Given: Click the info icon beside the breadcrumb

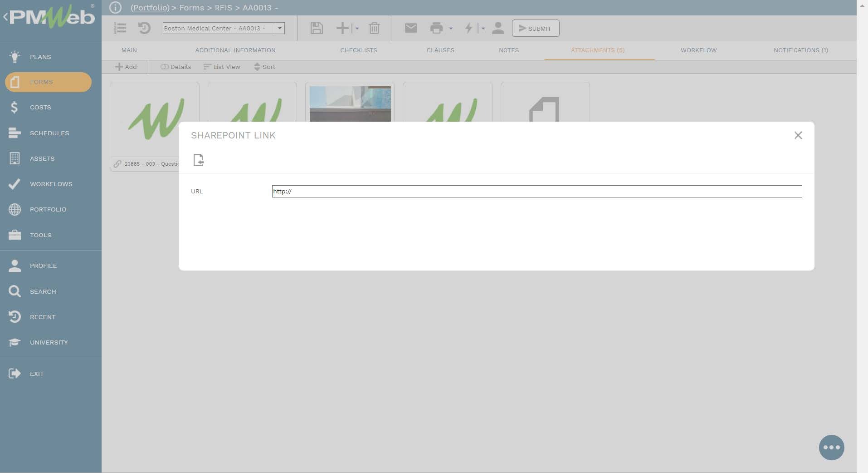Looking at the screenshot, I should (x=115, y=8).
